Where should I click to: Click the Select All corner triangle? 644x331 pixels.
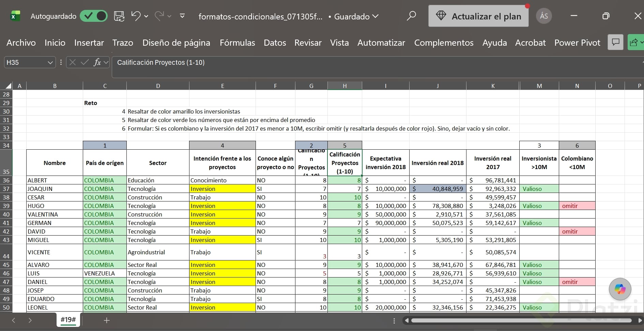(9, 86)
